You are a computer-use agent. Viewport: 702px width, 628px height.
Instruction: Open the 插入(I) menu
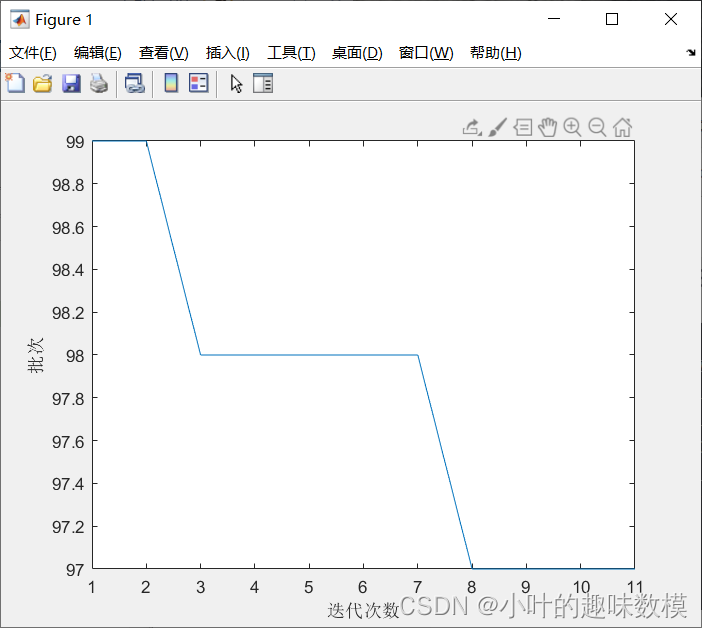coord(227,53)
